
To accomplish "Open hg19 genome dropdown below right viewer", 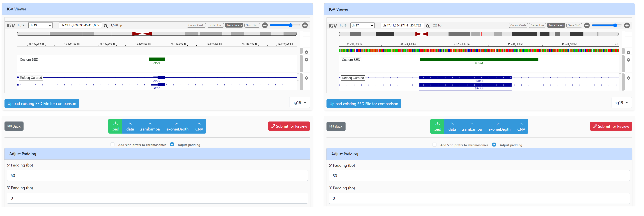I will click(622, 103).
